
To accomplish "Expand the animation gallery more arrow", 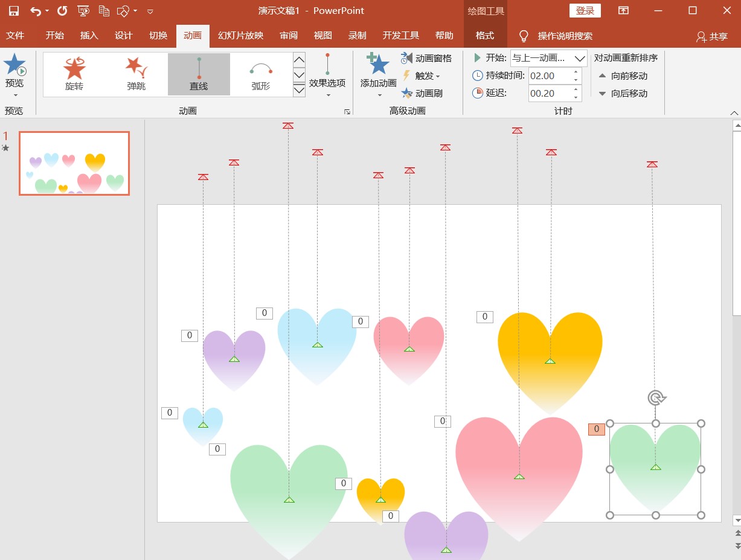I will click(x=299, y=90).
